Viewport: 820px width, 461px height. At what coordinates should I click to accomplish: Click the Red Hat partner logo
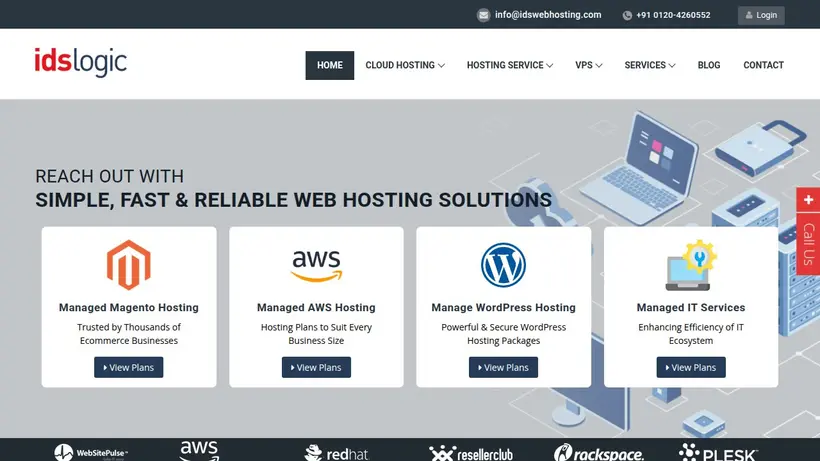[x=337, y=453]
